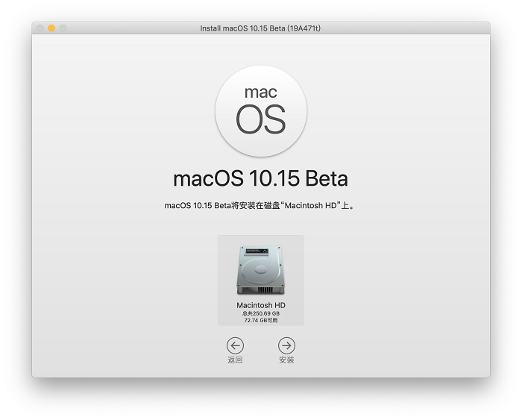
Task: Click the right-arrow install icon
Action: coord(286,345)
